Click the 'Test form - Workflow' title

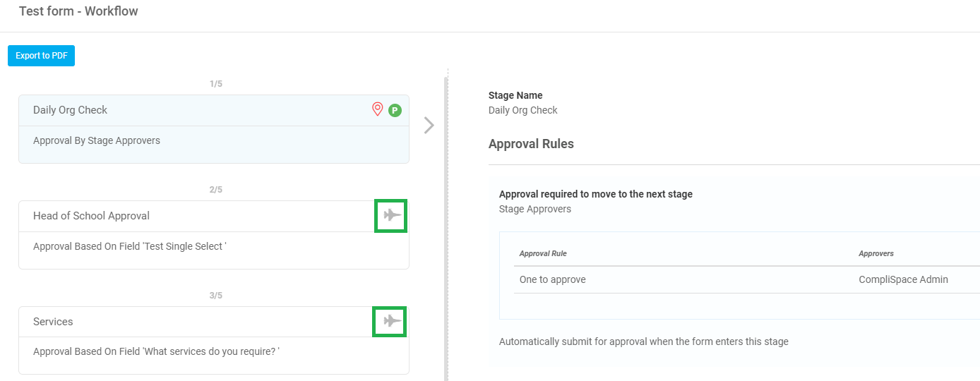point(78,11)
